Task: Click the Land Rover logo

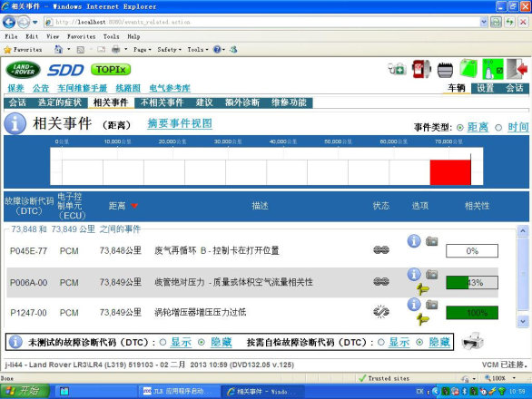Action: pos(24,70)
